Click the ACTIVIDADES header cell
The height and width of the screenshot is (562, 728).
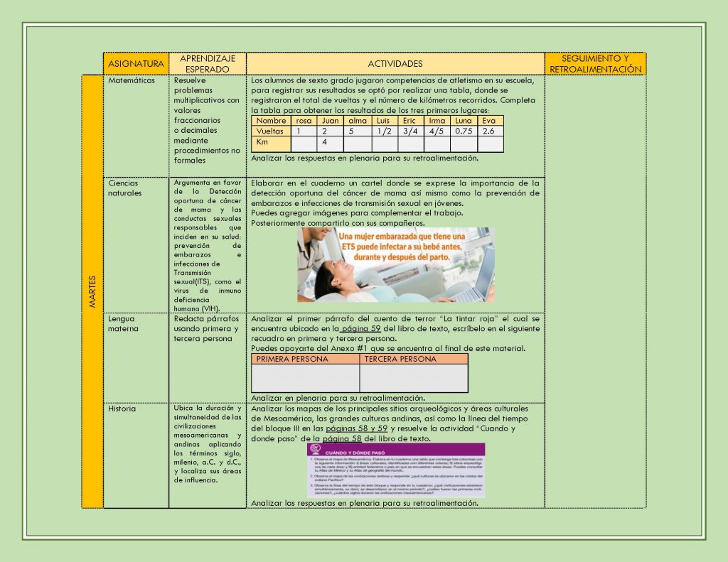[x=395, y=63]
